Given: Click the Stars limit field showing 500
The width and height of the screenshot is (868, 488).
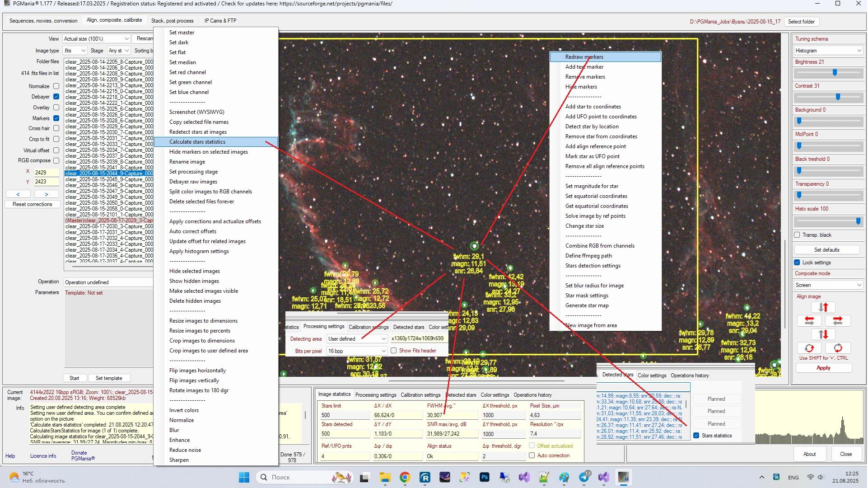Looking at the screenshot, I should tap(345, 415).
